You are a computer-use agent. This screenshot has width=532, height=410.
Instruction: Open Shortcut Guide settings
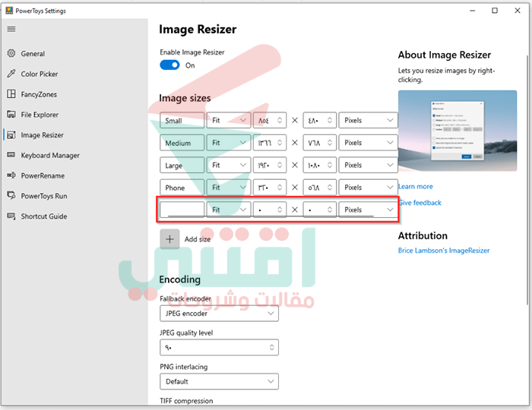click(44, 216)
